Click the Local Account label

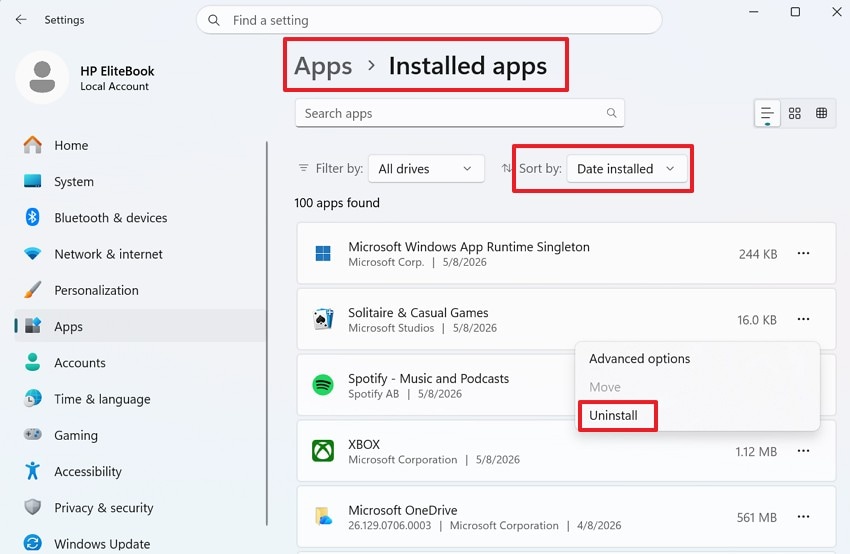(x=114, y=86)
